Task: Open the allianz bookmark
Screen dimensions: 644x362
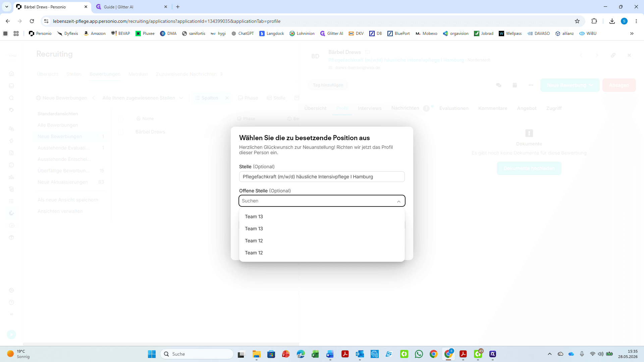Action: (565, 34)
